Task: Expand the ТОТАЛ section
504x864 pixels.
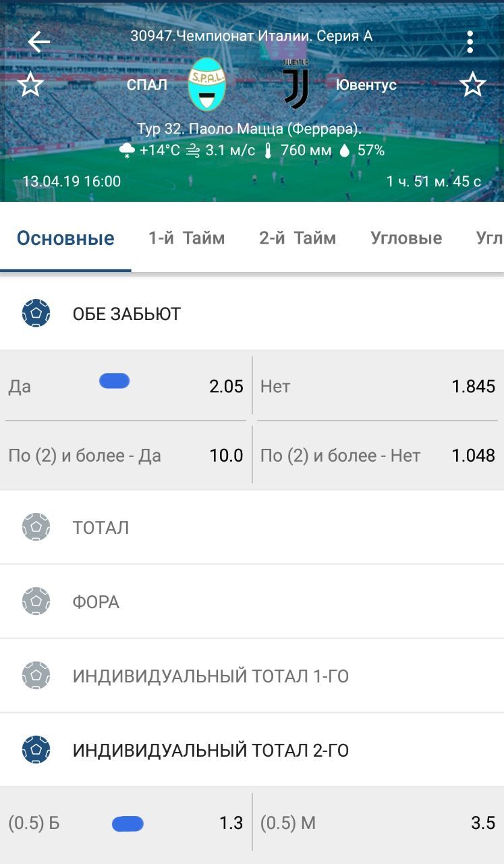Action: pos(101,528)
